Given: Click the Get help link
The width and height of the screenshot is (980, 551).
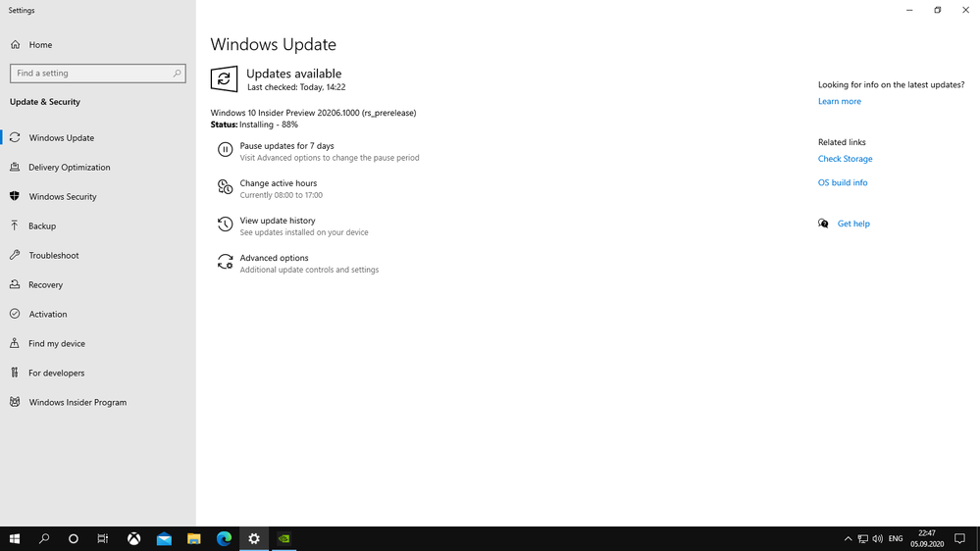Looking at the screenshot, I should tap(853, 224).
